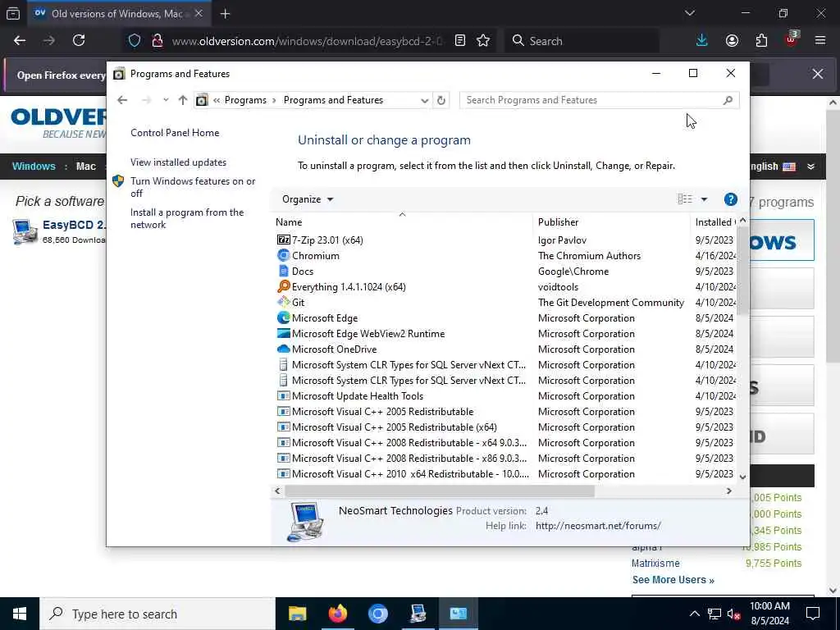Click View installed updates link
The image size is (840, 630).
(178, 162)
